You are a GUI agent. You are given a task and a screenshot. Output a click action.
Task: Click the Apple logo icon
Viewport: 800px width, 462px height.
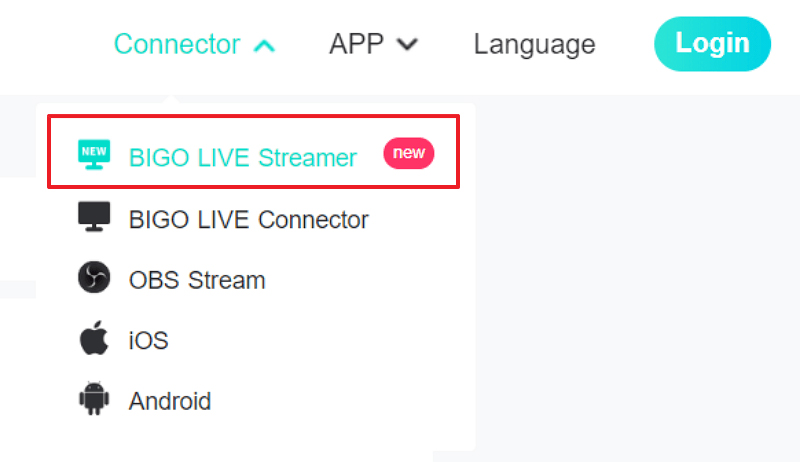94,338
